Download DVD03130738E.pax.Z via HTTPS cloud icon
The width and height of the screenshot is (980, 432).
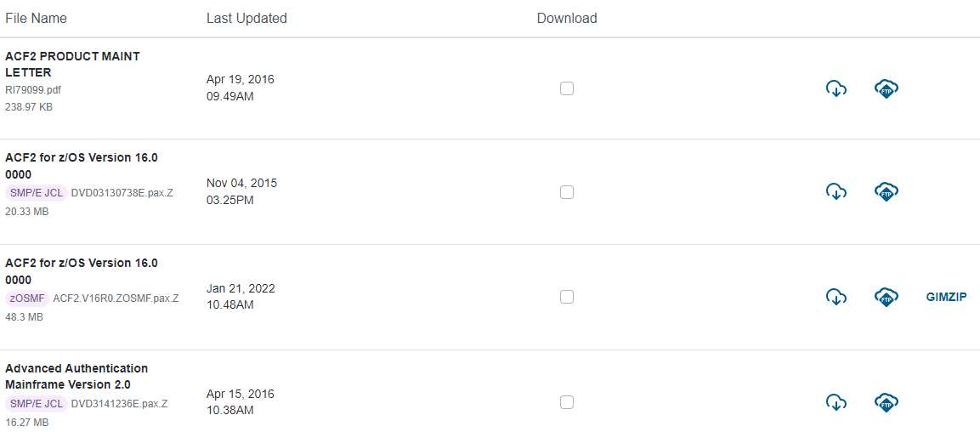(x=836, y=192)
